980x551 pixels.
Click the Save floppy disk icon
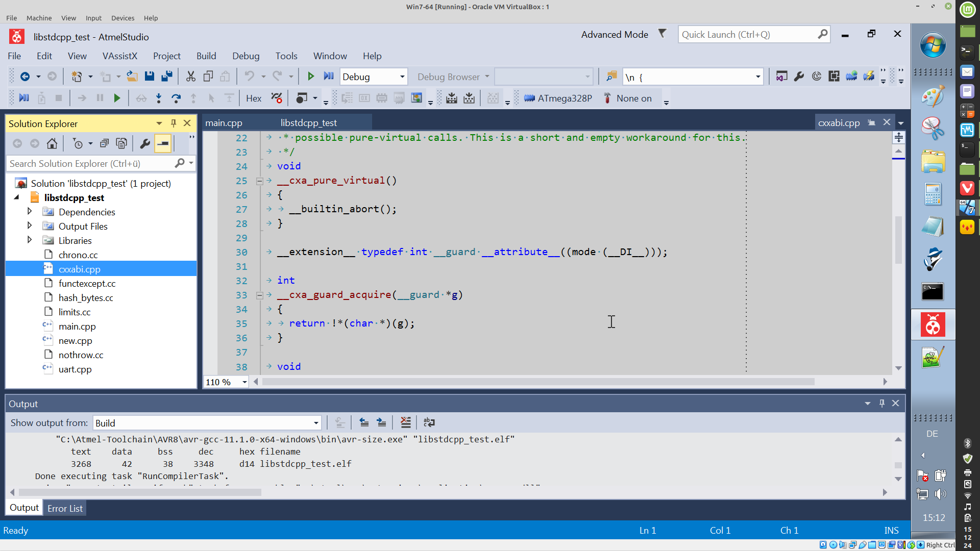pos(150,77)
